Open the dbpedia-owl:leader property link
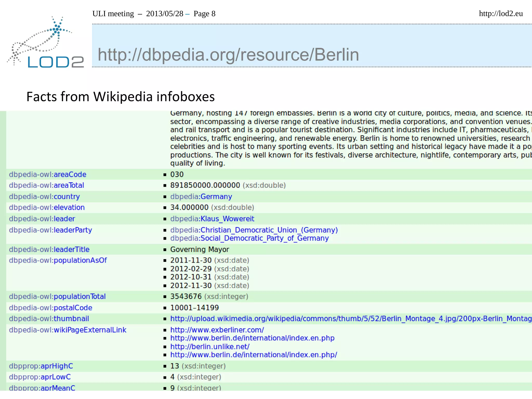532x399 pixels. coord(42,219)
